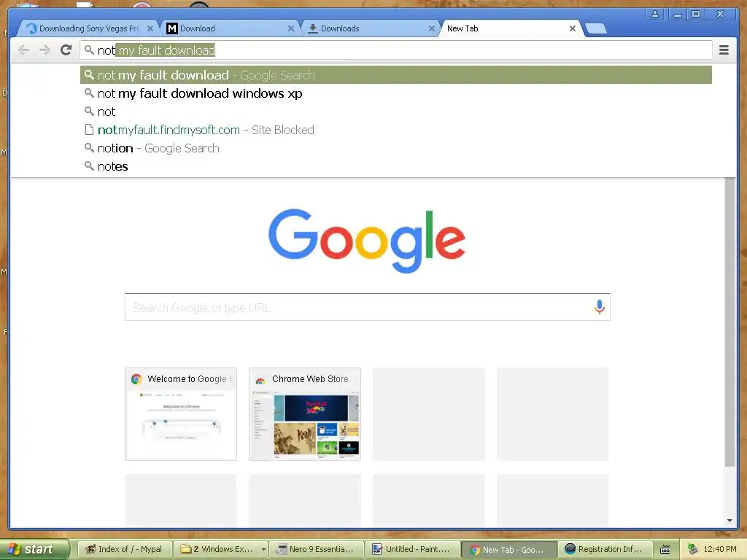The image size is (747, 560).
Task: Click the vertical scrollbar thumb
Action: (729, 322)
